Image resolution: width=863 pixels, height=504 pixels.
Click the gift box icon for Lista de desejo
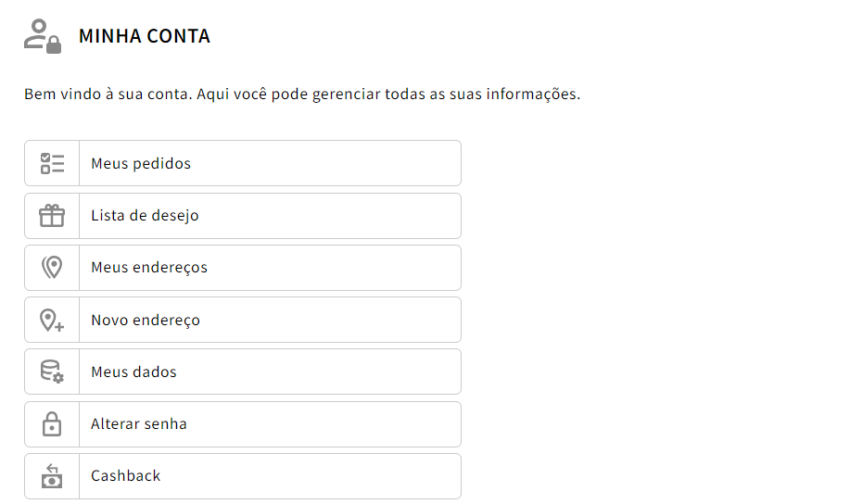click(x=52, y=215)
